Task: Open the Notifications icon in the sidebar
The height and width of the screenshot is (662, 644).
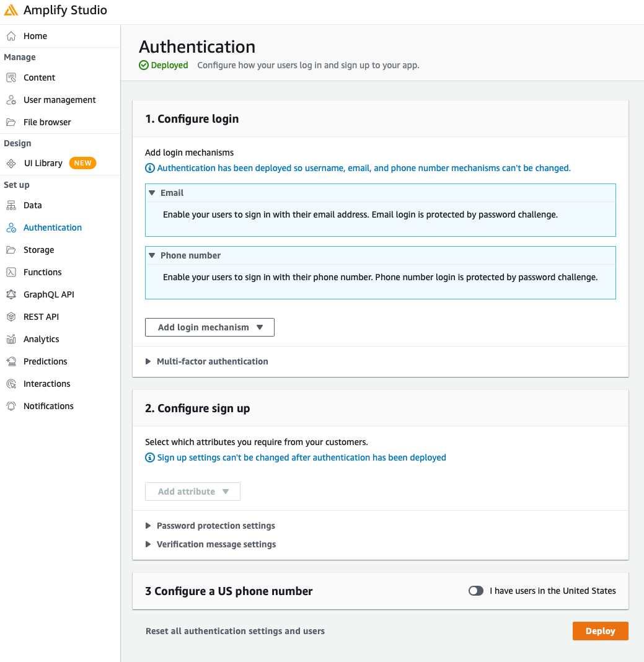Action: tap(11, 406)
